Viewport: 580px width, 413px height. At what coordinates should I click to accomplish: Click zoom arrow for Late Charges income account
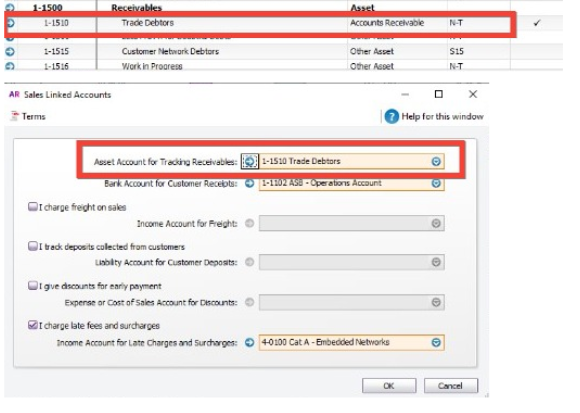coord(250,343)
